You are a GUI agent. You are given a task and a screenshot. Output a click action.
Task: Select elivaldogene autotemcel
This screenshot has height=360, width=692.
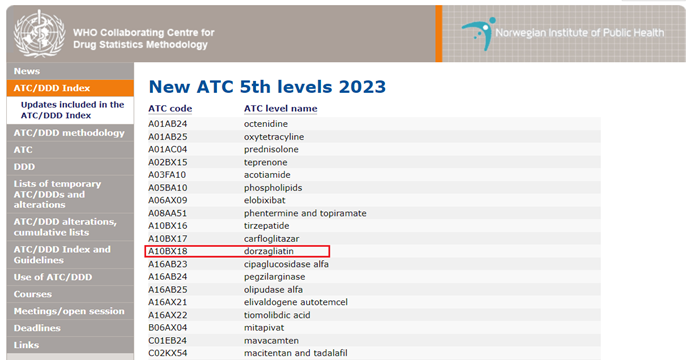pos(296,302)
